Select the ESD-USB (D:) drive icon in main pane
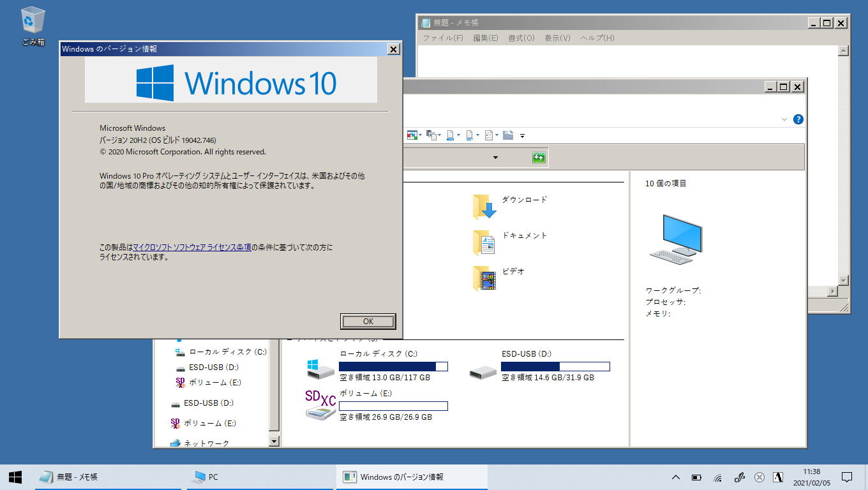 [483, 371]
